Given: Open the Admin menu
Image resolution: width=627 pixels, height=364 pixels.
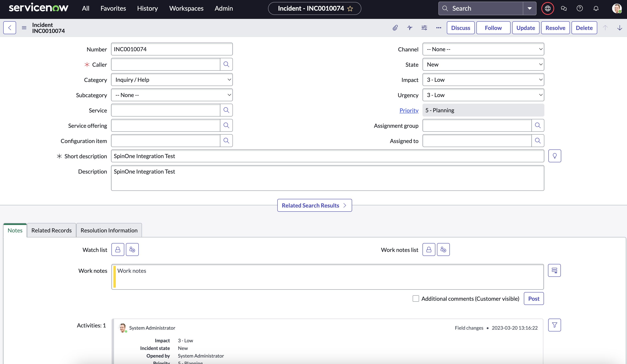Looking at the screenshot, I should click(x=224, y=8).
